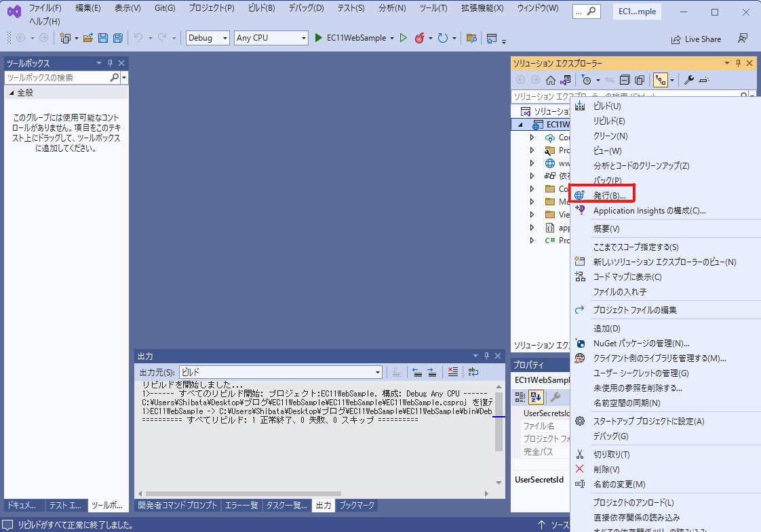Click the Hot Reload flame icon
Image resolution: width=761 pixels, height=532 pixels.
[419, 38]
